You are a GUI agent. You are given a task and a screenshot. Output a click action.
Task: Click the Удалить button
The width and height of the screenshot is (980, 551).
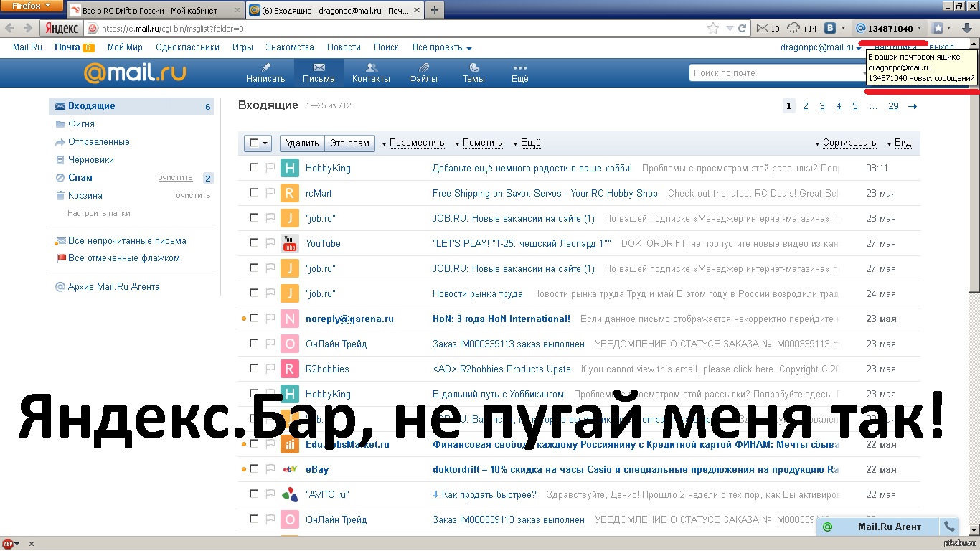click(302, 143)
